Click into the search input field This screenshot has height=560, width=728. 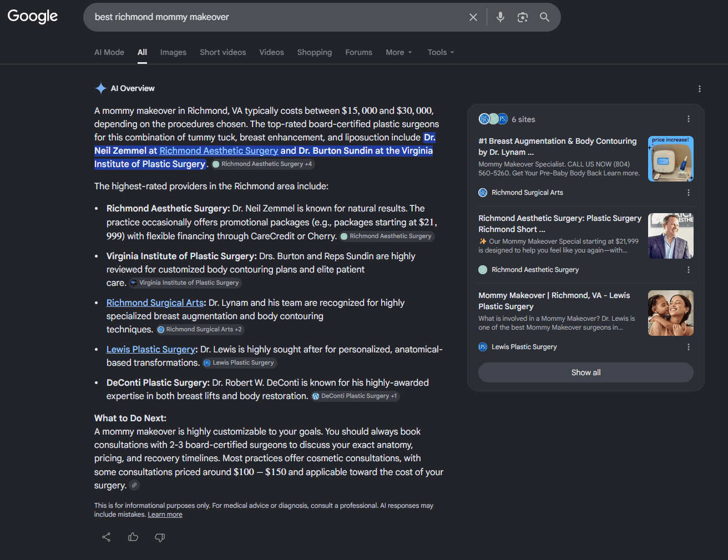277,17
